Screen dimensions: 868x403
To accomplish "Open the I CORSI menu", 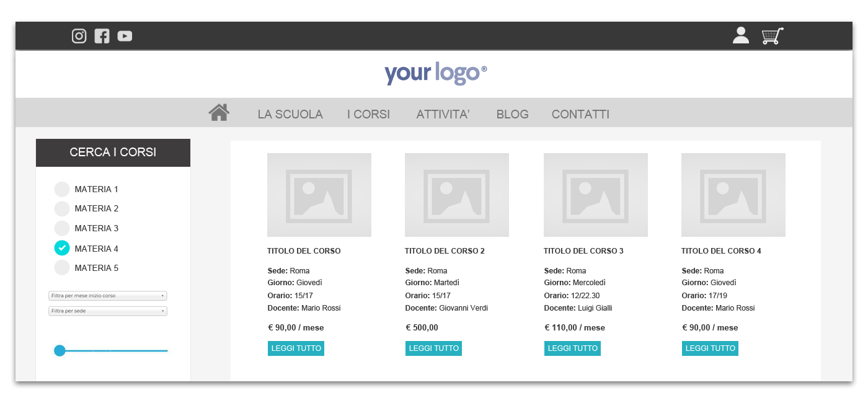I will pos(368,114).
